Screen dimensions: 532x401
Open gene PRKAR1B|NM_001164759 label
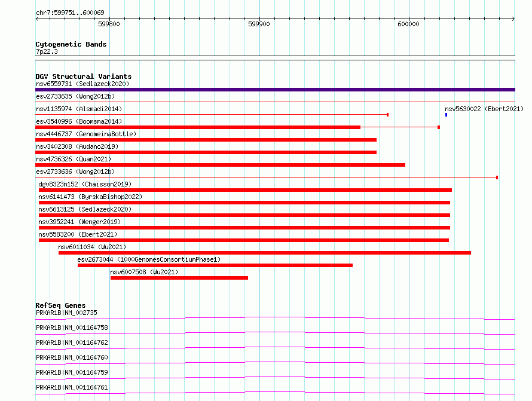point(72,372)
